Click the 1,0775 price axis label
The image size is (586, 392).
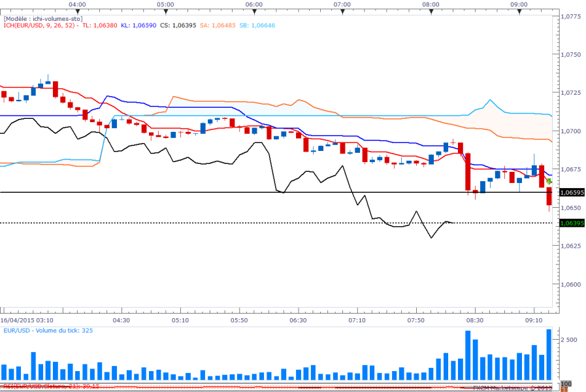coord(571,16)
